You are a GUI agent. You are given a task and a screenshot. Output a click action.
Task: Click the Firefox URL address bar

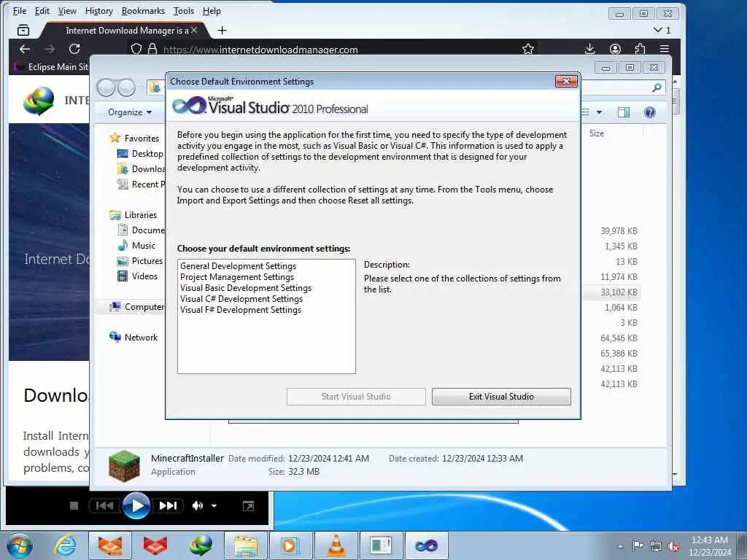(333, 49)
